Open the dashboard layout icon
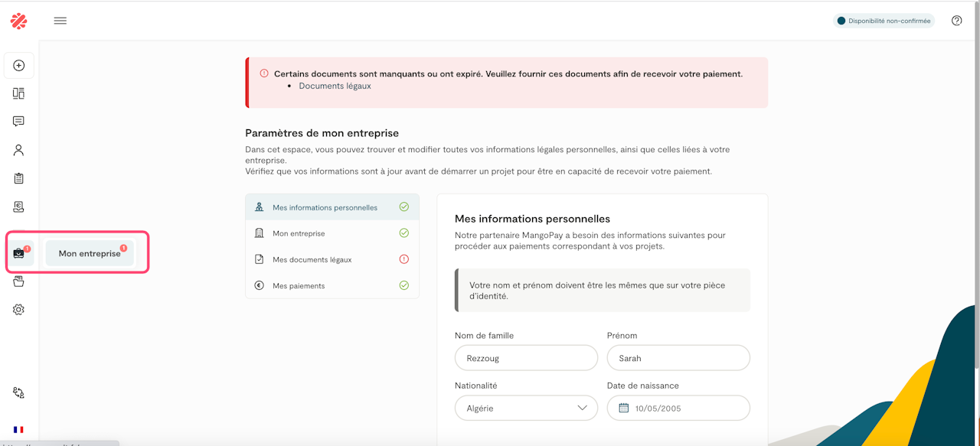Image resolution: width=980 pixels, height=446 pixels. pyautogui.click(x=19, y=93)
